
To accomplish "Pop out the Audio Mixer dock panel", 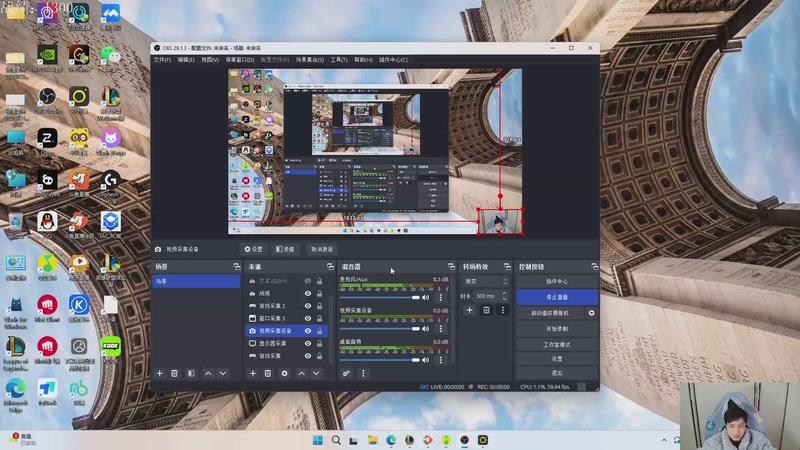I will [451, 266].
